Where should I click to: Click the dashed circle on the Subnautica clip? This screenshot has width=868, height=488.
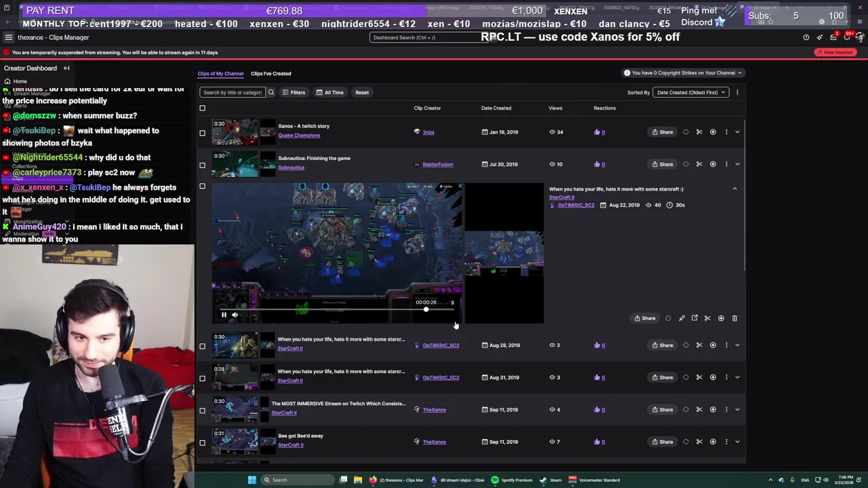(686, 164)
